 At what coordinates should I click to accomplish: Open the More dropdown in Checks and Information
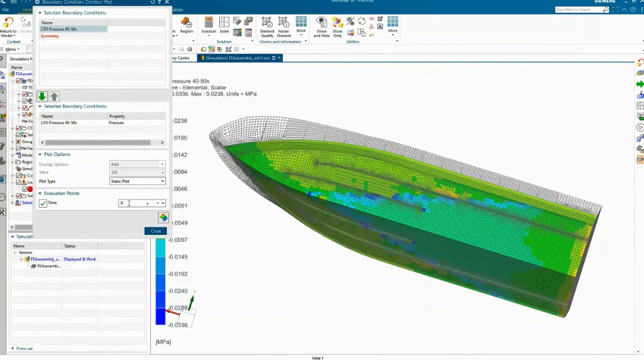[x=301, y=27]
